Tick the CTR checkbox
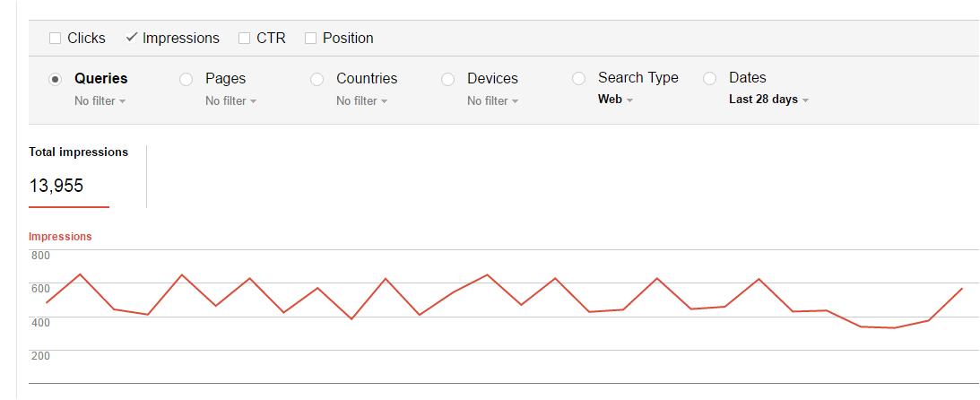 [245, 39]
